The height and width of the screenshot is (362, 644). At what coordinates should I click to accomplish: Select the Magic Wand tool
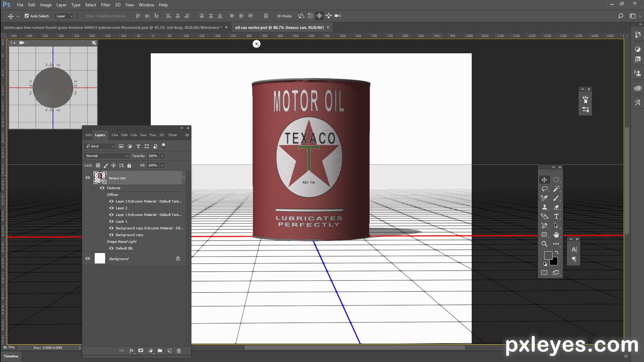pyautogui.click(x=556, y=189)
